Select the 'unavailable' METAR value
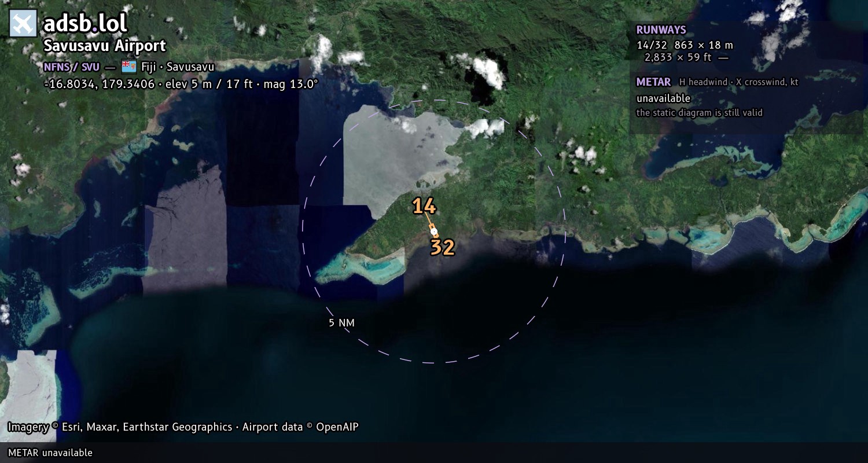This screenshot has height=463, width=868. (663, 98)
